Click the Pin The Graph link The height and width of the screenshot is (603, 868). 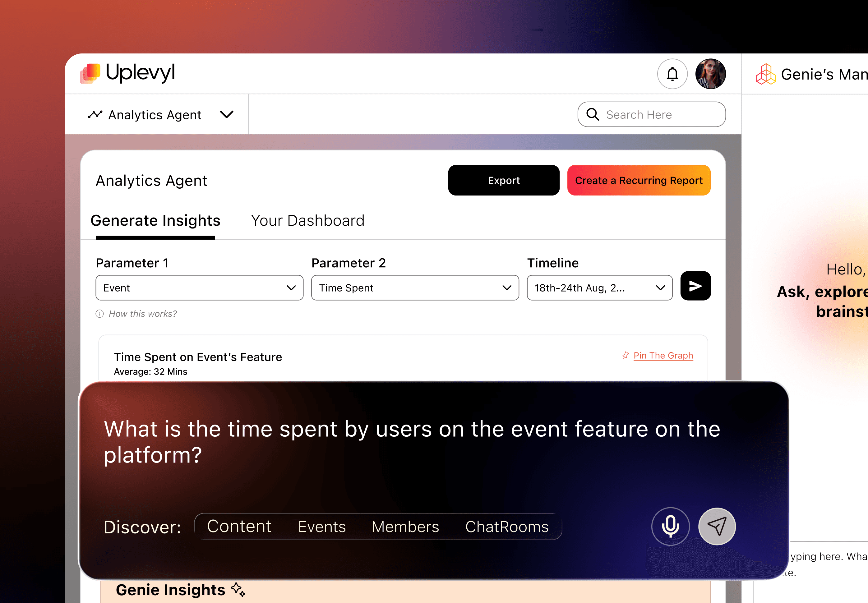pyautogui.click(x=663, y=356)
